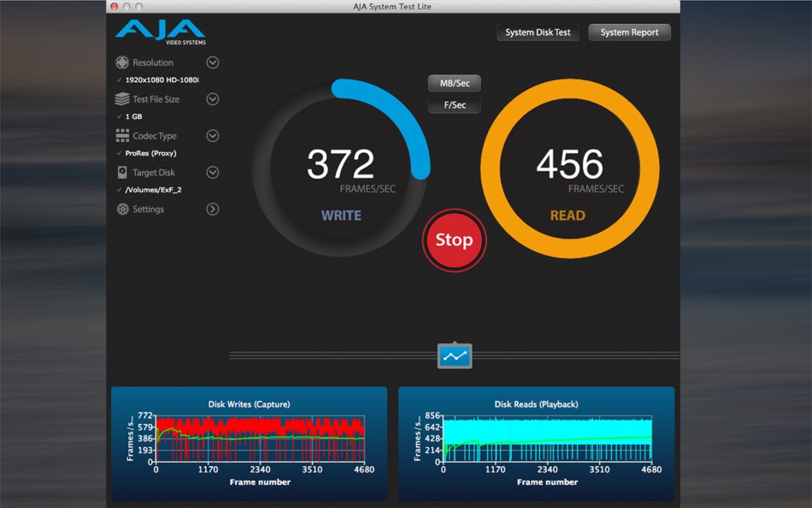This screenshot has width=812, height=508.
Task: Stop the running disk test
Action: [454, 240]
